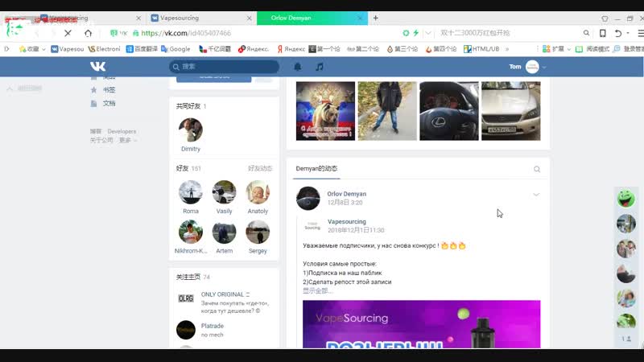
Task: Open the man standing outdoors photo
Action: coord(387,111)
